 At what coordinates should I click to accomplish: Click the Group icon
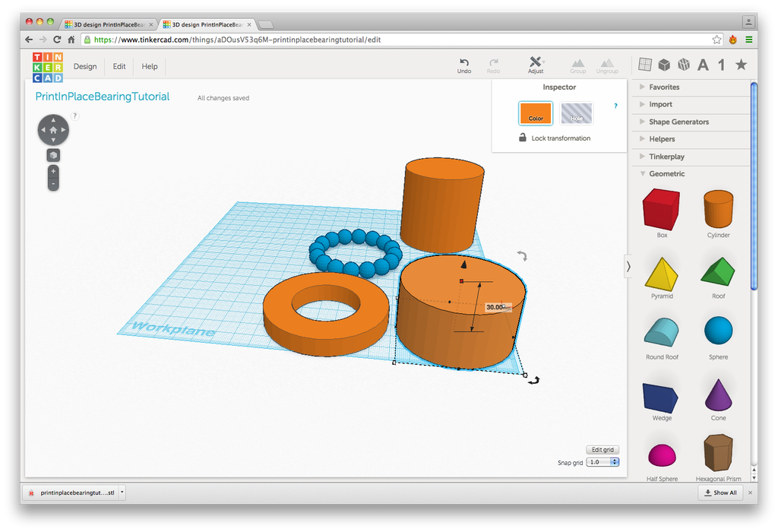pos(577,66)
